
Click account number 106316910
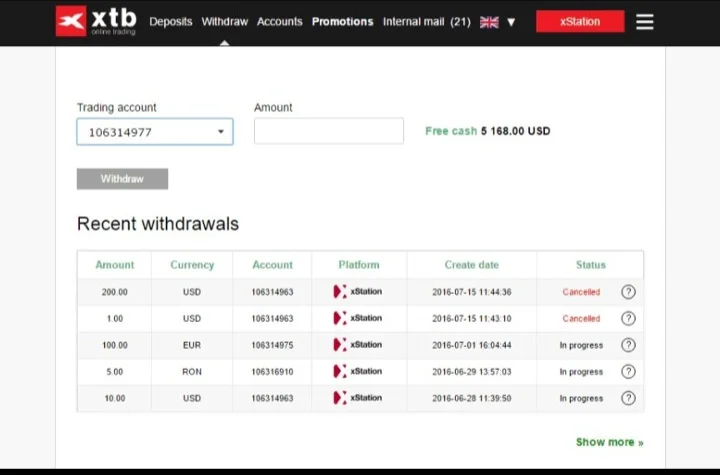pyautogui.click(x=272, y=372)
